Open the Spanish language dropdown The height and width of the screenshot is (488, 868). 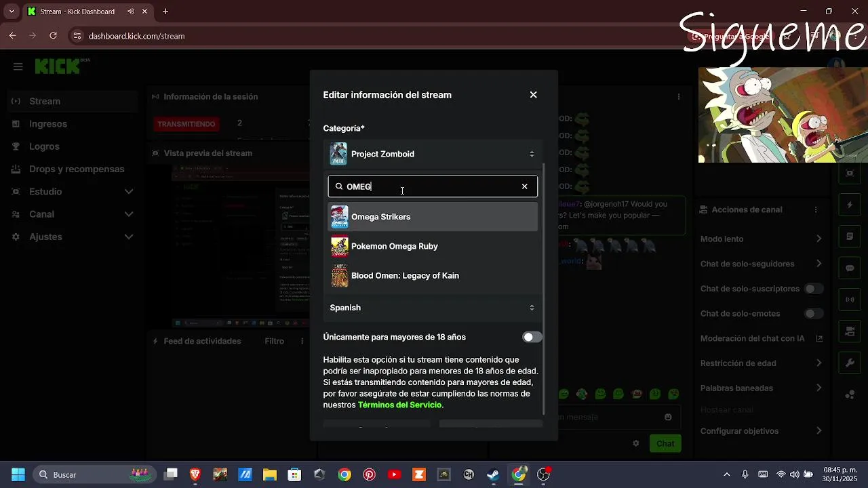coord(433,308)
